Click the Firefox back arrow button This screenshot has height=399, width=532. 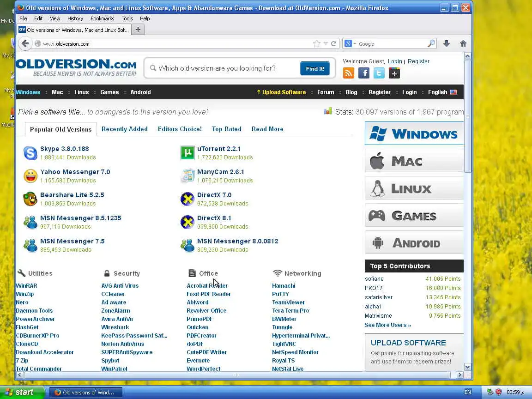[x=25, y=43]
